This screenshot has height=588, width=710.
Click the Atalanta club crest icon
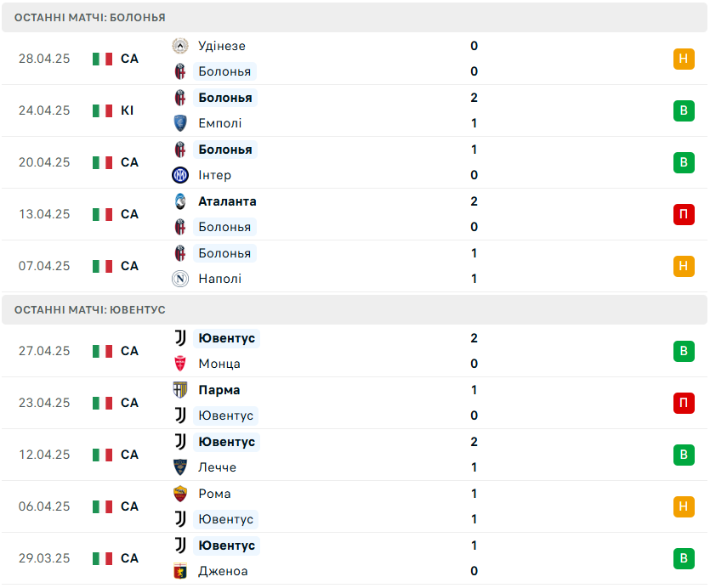pos(180,201)
